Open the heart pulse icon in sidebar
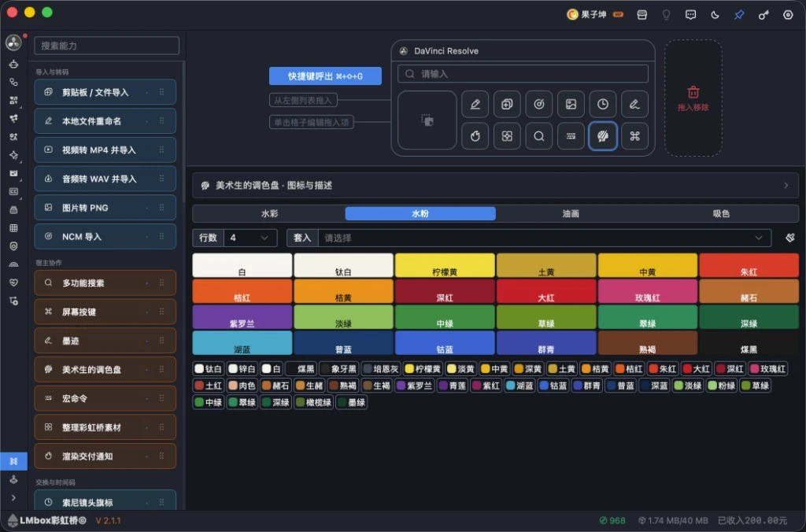Screen dimensions: 806x532 13,283
